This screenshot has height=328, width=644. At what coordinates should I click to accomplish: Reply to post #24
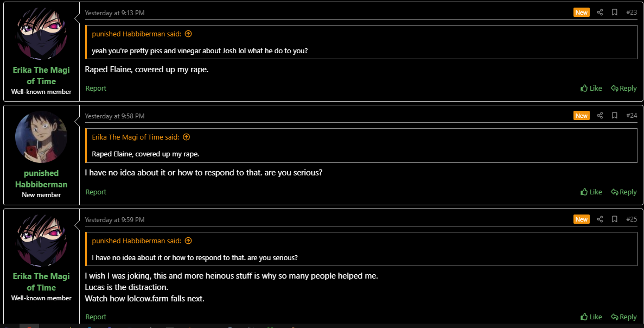[x=623, y=192]
